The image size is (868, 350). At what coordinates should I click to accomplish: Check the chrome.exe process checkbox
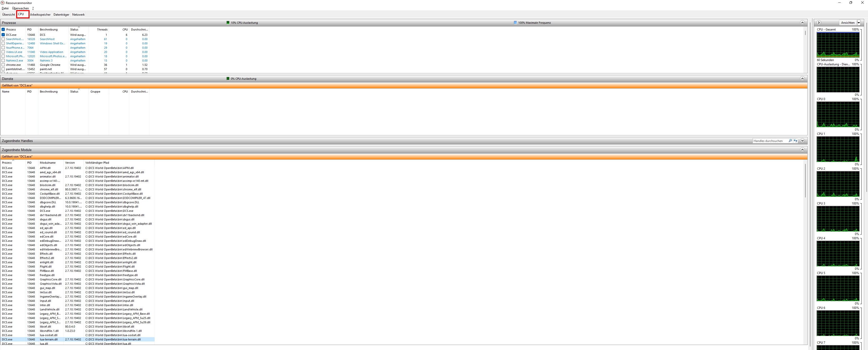pyautogui.click(x=3, y=65)
